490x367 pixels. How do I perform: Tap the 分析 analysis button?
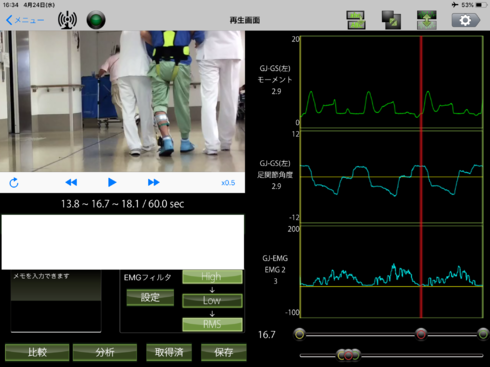pyautogui.click(x=105, y=352)
